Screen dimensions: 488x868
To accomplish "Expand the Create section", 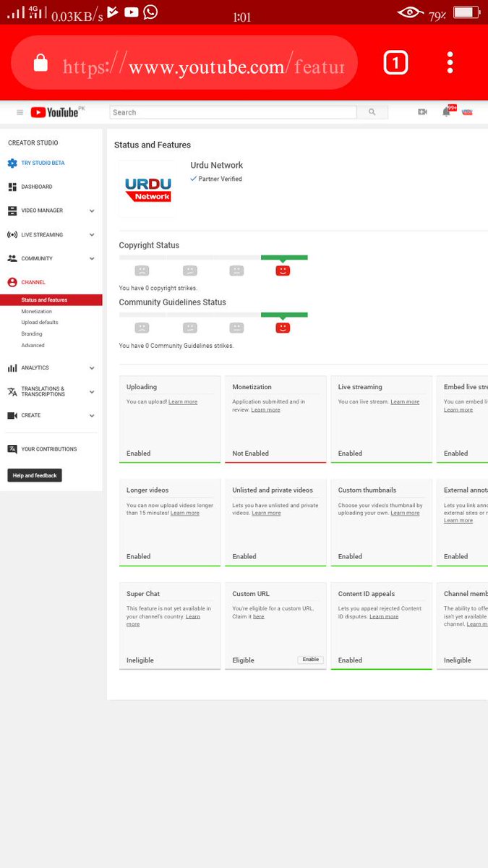I will pos(92,416).
